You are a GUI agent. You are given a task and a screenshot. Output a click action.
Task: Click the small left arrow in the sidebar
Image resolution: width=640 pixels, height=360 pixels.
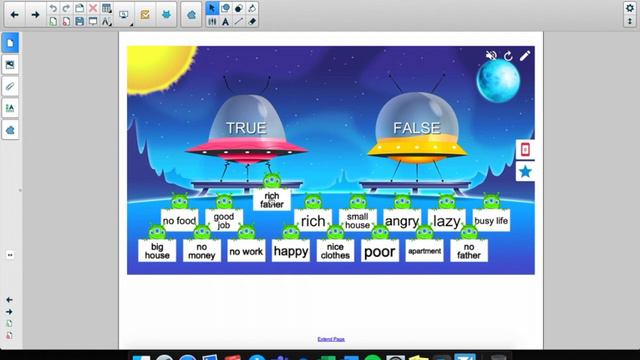tap(9, 300)
